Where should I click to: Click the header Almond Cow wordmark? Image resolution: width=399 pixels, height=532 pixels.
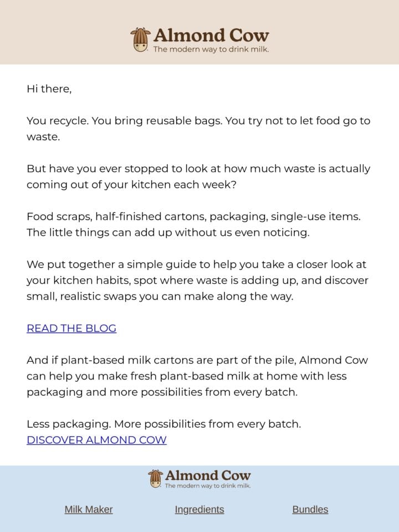coord(211,35)
